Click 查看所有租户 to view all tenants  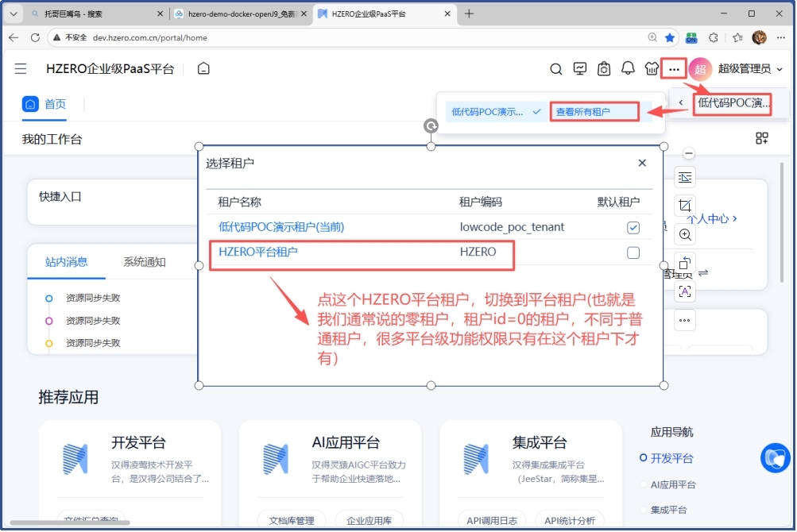click(583, 112)
